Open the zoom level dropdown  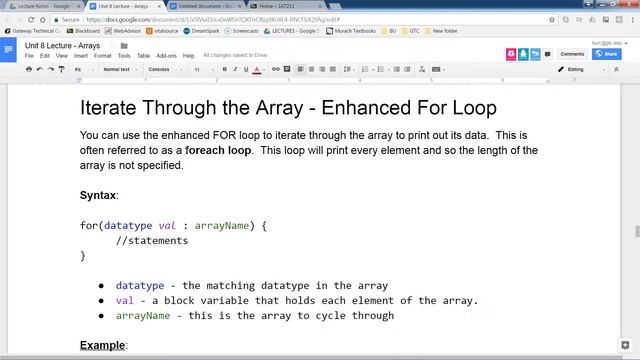[x=84, y=69]
